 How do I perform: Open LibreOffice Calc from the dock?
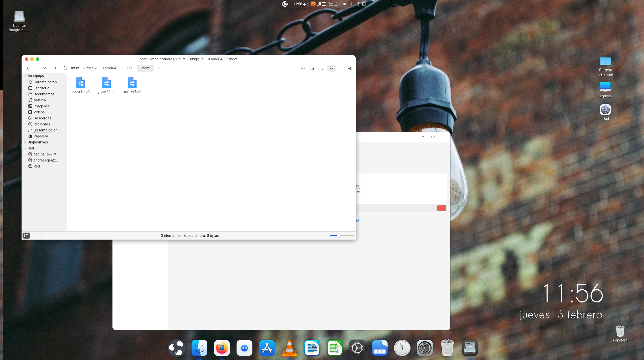pyautogui.click(x=335, y=348)
